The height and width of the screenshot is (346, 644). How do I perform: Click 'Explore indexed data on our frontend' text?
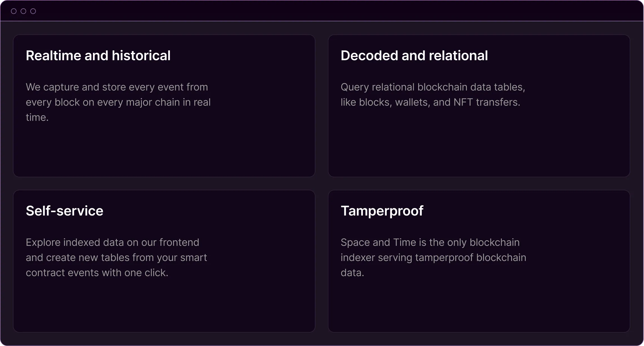pyautogui.click(x=112, y=242)
